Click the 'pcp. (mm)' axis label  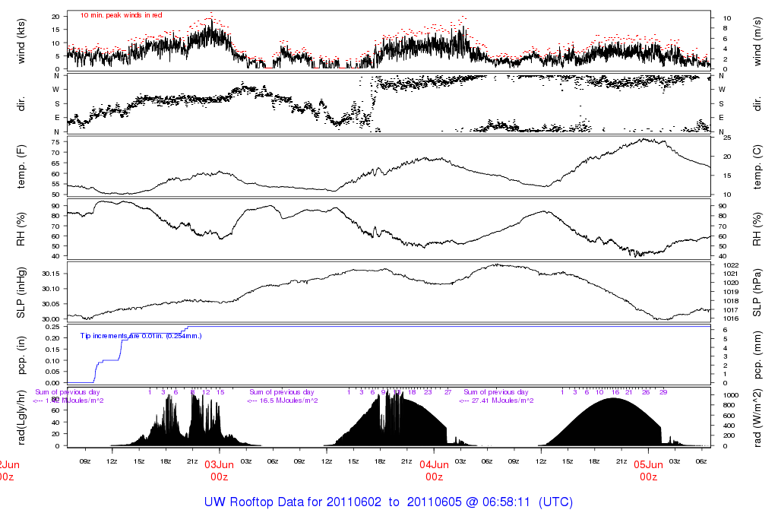pyautogui.click(x=757, y=356)
